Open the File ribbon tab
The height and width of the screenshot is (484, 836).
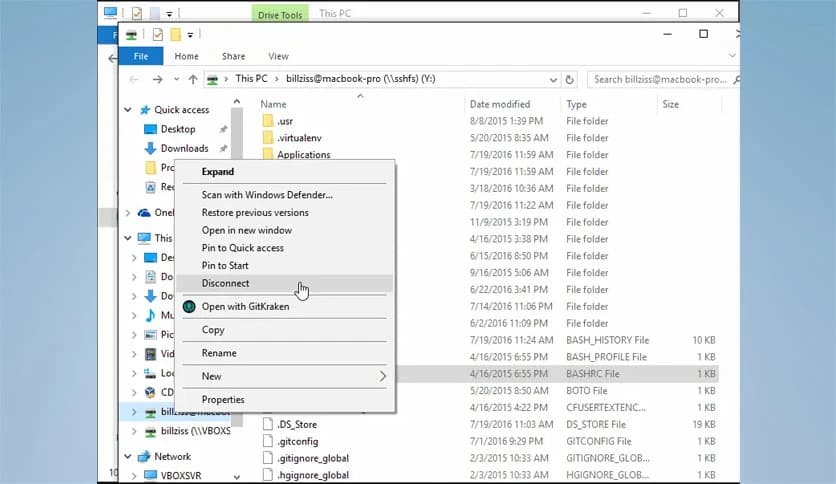click(141, 56)
